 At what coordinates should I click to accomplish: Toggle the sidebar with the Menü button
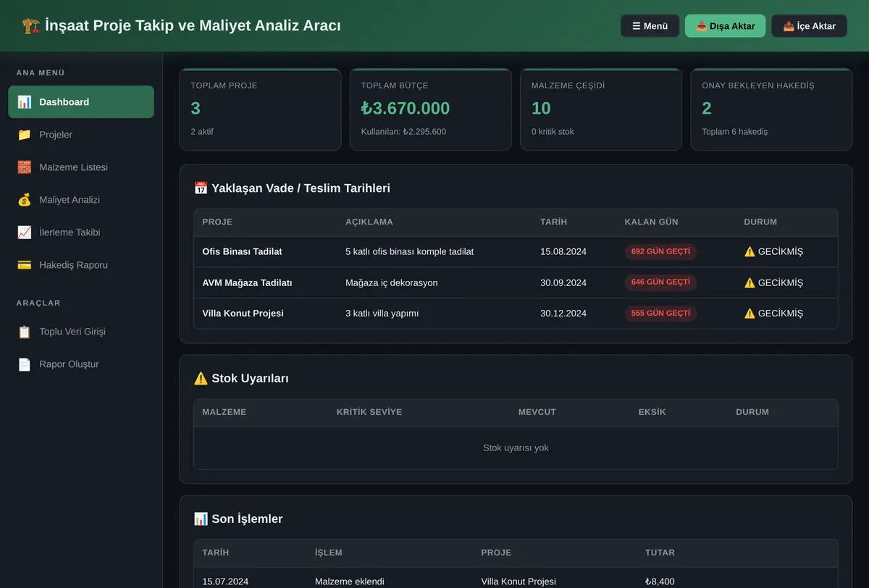pyautogui.click(x=650, y=26)
